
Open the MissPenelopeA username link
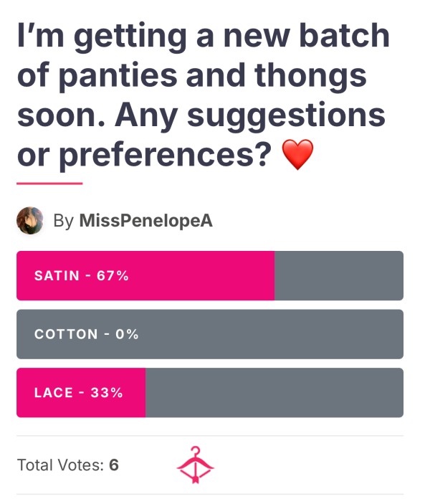146,221
